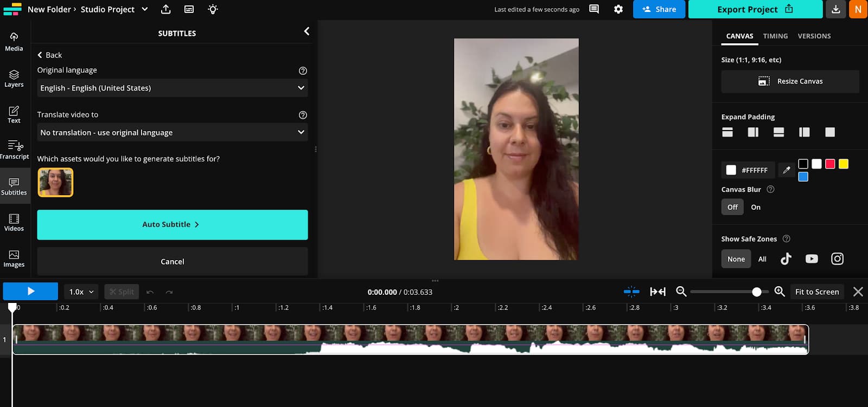Select the Instagram safe zone icon

(837, 259)
